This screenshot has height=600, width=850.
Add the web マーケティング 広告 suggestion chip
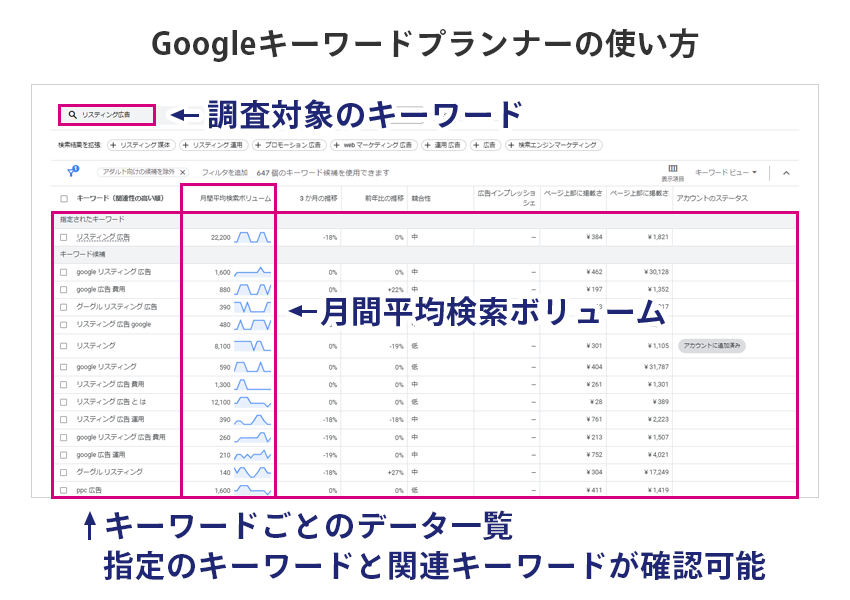tap(374, 145)
